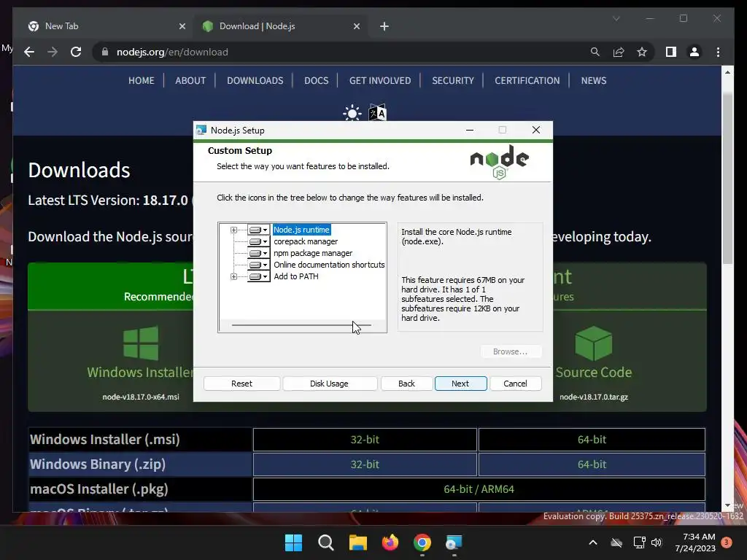Click the Node.js Setup title bar icon
This screenshot has width=747, height=560.
pos(201,130)
